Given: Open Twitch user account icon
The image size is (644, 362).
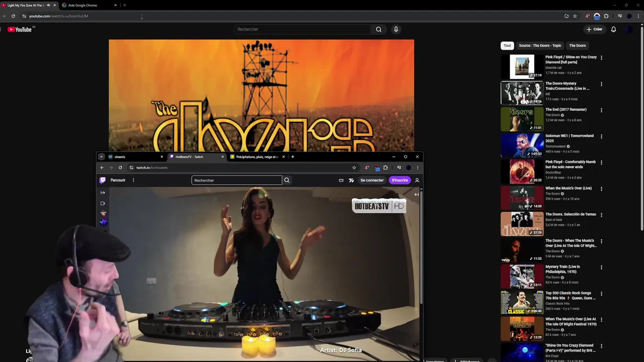Looking at the screenshot, I should click(417, 180).
